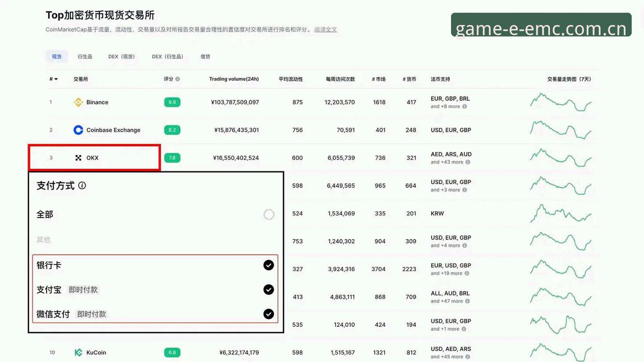Click the OKX logo icon

[x=78, y=158]
